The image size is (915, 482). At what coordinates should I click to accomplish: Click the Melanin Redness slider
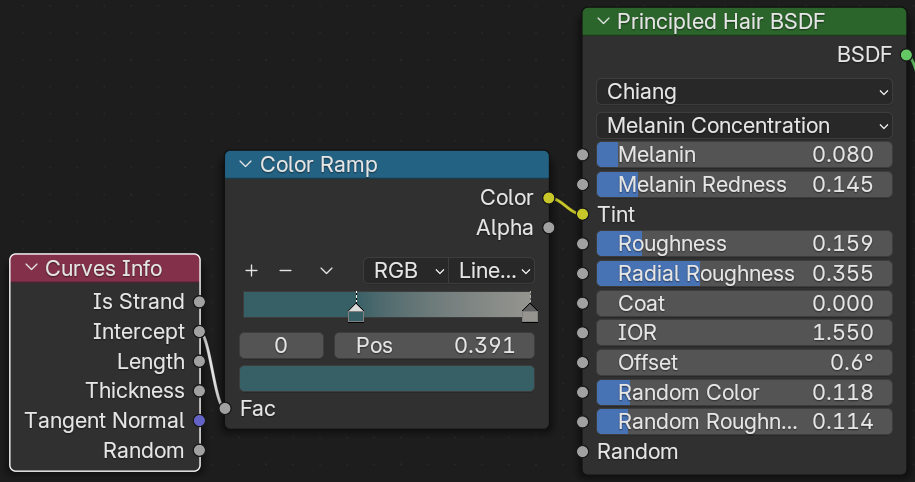[744, 185]
